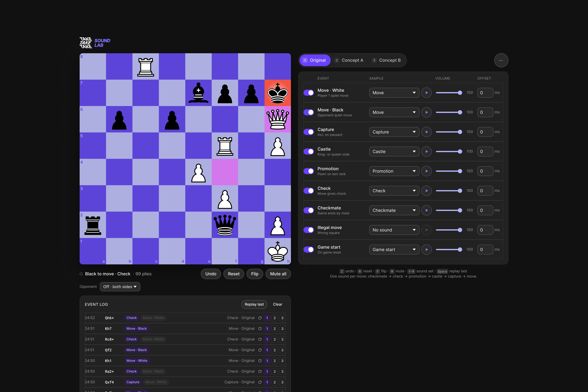Select the white queen on h6

pos(277,119)
